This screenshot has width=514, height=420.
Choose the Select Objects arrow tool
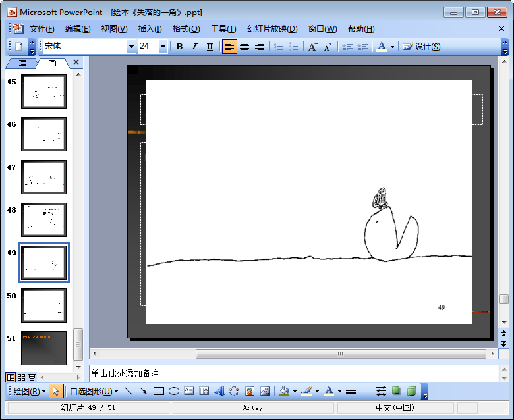(x=56, y=391)
